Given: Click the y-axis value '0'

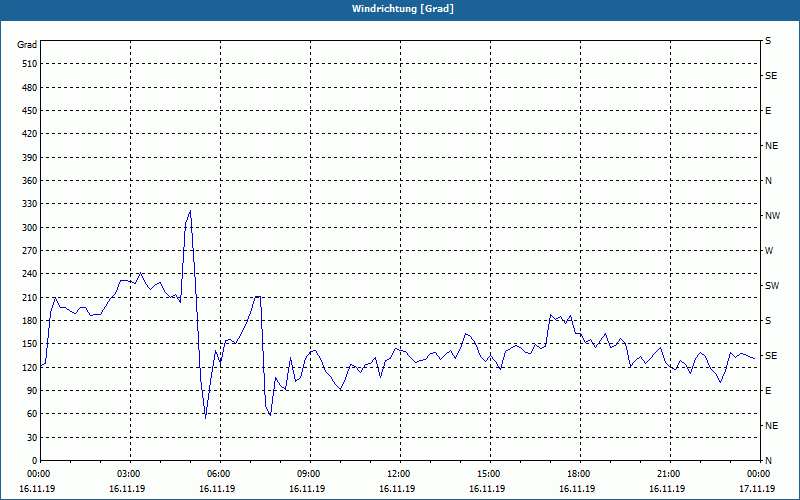Looking at the screenshot, I should [x=35, y=461].
